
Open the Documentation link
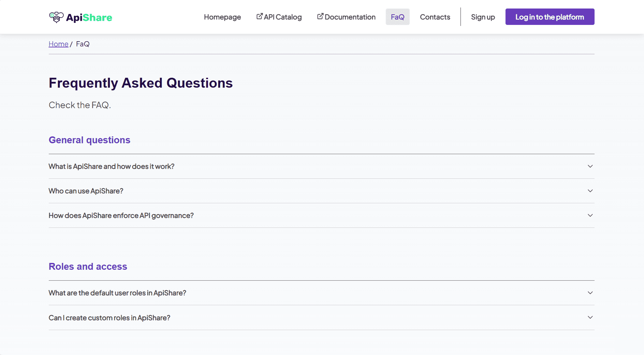(x=346, y=17)
